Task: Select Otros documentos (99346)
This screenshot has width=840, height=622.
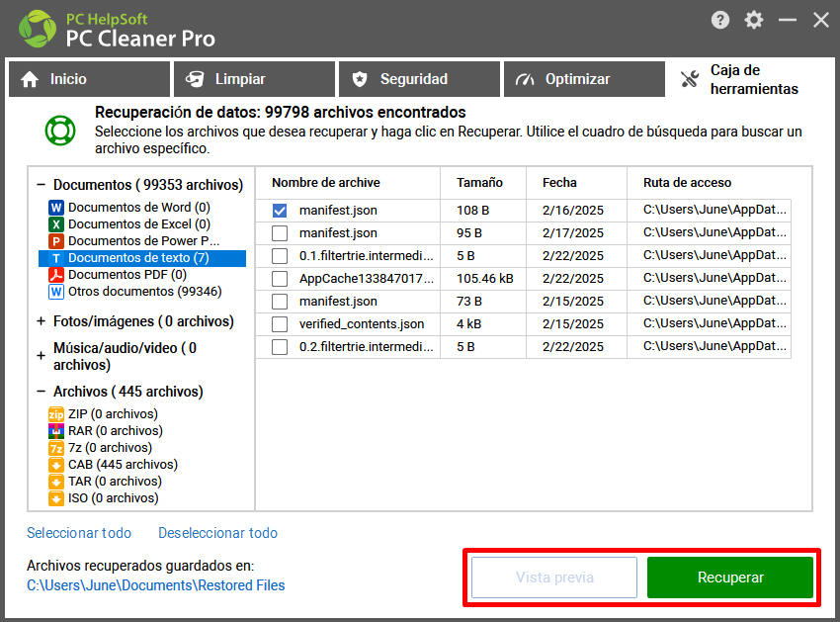Action: [144, 291]
